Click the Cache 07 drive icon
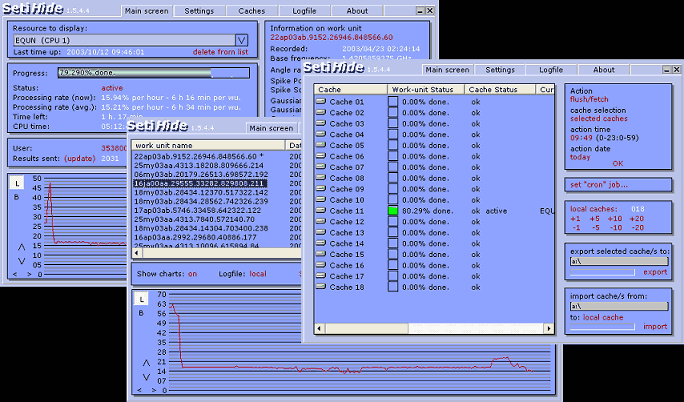This screenshot has width=684, height=402. pyautogui.click(x=321, y=167)
